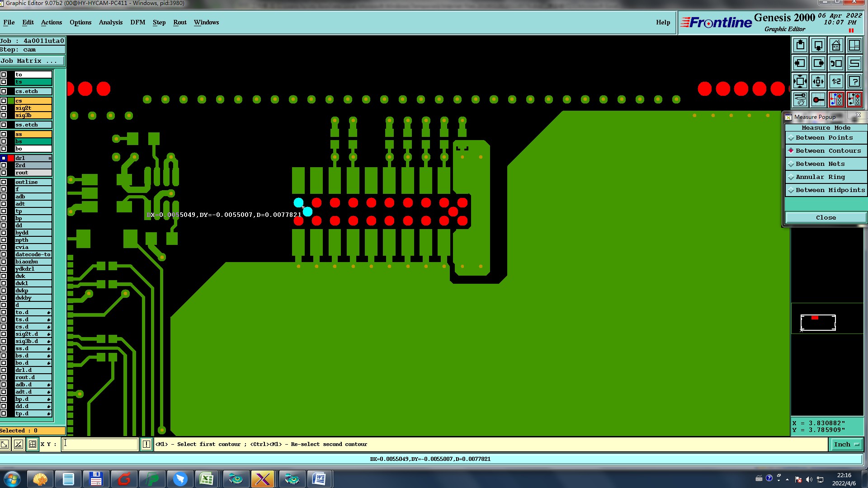Screen dimensions: 868x488
Task: Click the Home view icon
Action: (x=836, y=45)
